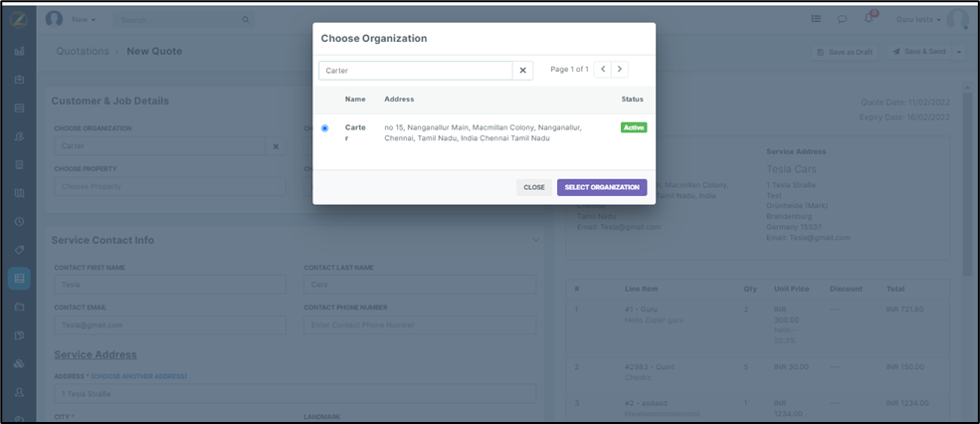Open the cubes inventory sidebar icon

coord(19,363)
